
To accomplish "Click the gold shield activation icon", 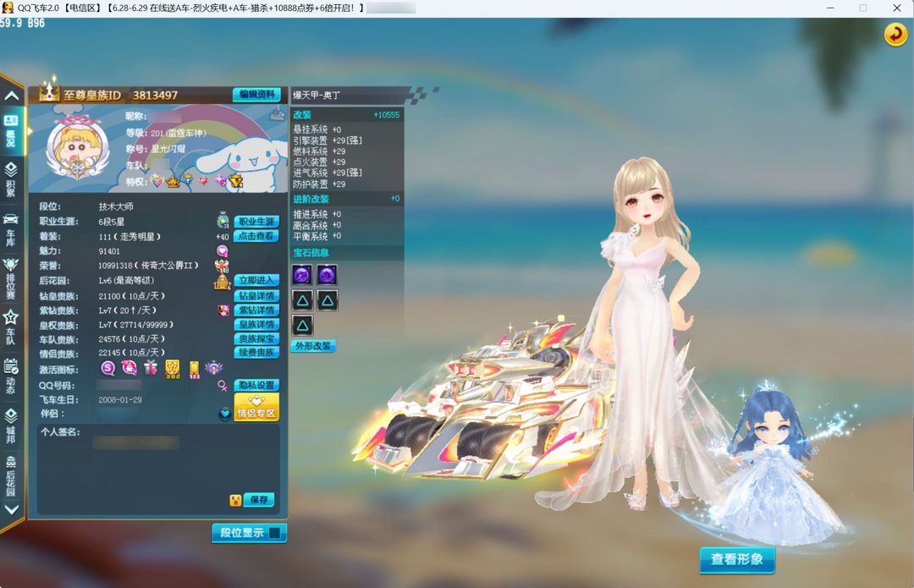I will pos(173,369).
